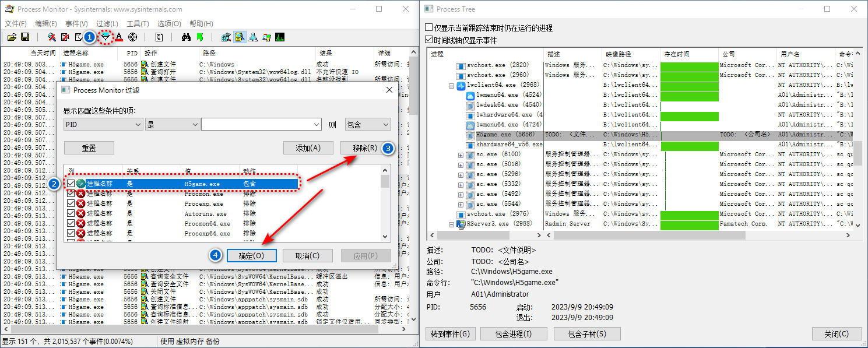This screenshot has width=868, height=348.
Task: Select the H5game.exe (5656) row in Process Tree
Action: [x=640, y=135]
